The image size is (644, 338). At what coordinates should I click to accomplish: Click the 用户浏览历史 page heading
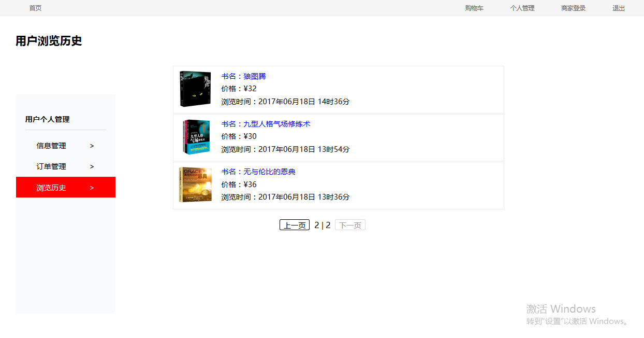pos(49,41)
